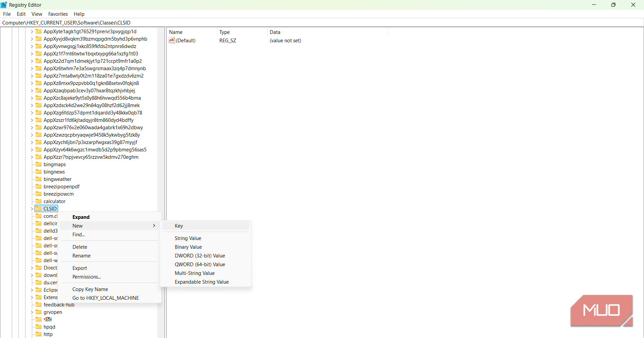Click the Registry Editor title bar icon
The height and width of the screenshot is (338, 644).
[4, 5]
